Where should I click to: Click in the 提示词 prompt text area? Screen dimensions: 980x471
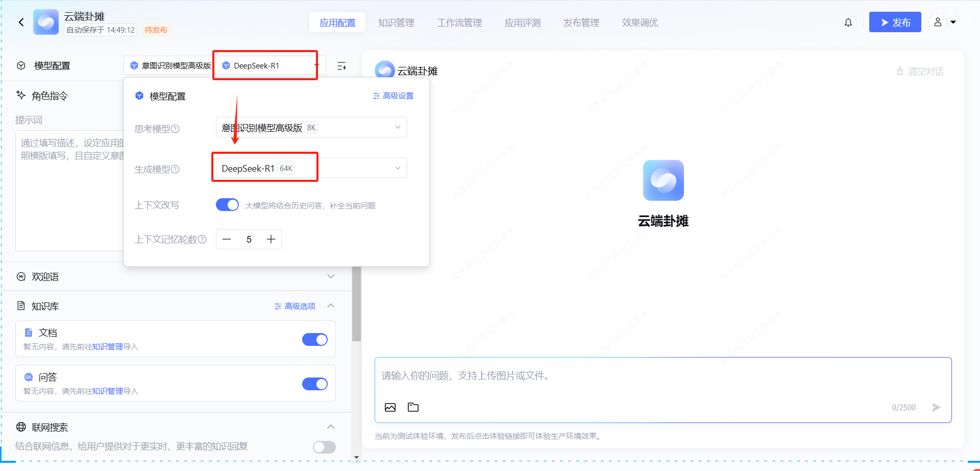tap(69, 190)
